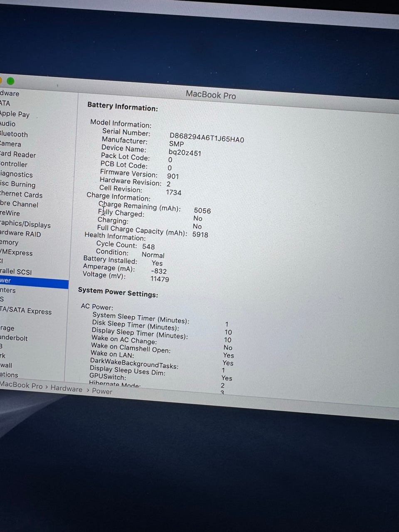Viewport: 399px width, 532px height.
Task: Select Thunderbolt in the sidebar
Action: [14, 338]
